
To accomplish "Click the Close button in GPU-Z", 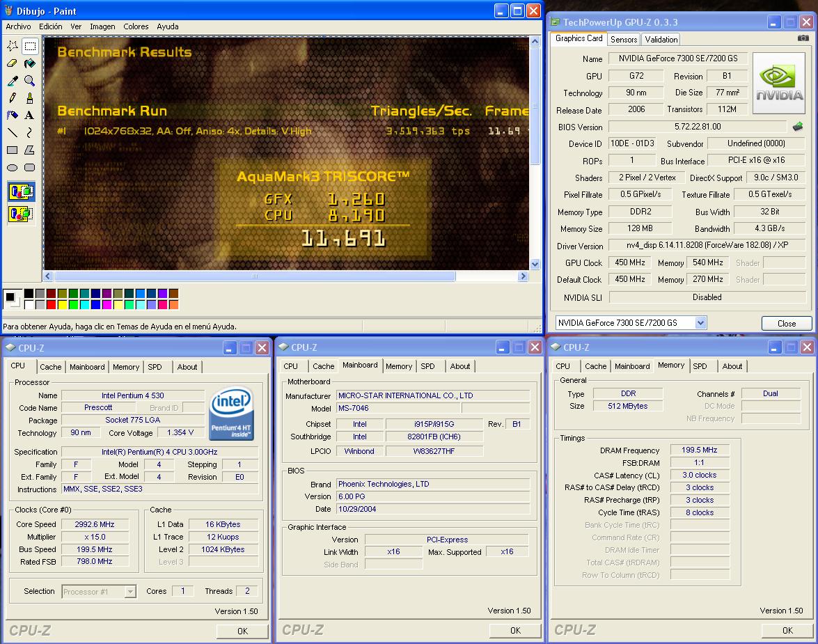I will tap(786, 323).
